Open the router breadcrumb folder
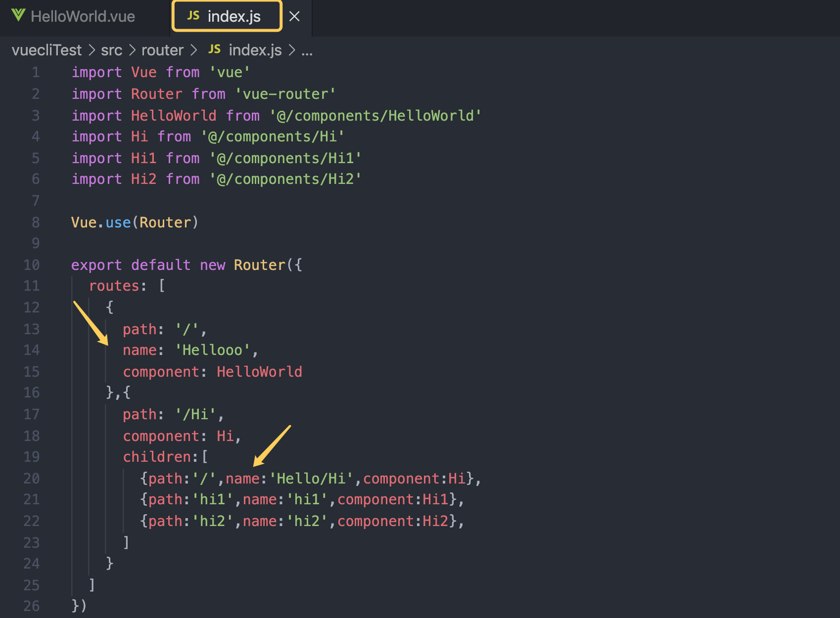840x618 pixels. point(162,50)
